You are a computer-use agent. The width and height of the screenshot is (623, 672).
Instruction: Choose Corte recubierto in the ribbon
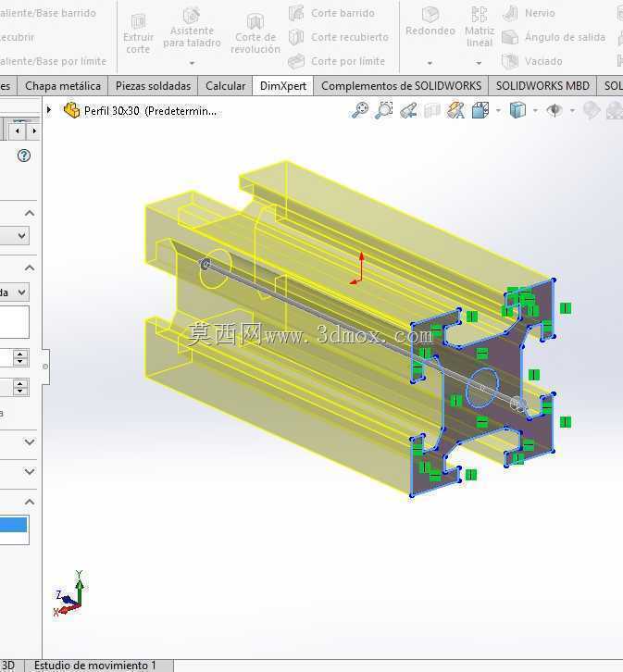click(339, 37)
